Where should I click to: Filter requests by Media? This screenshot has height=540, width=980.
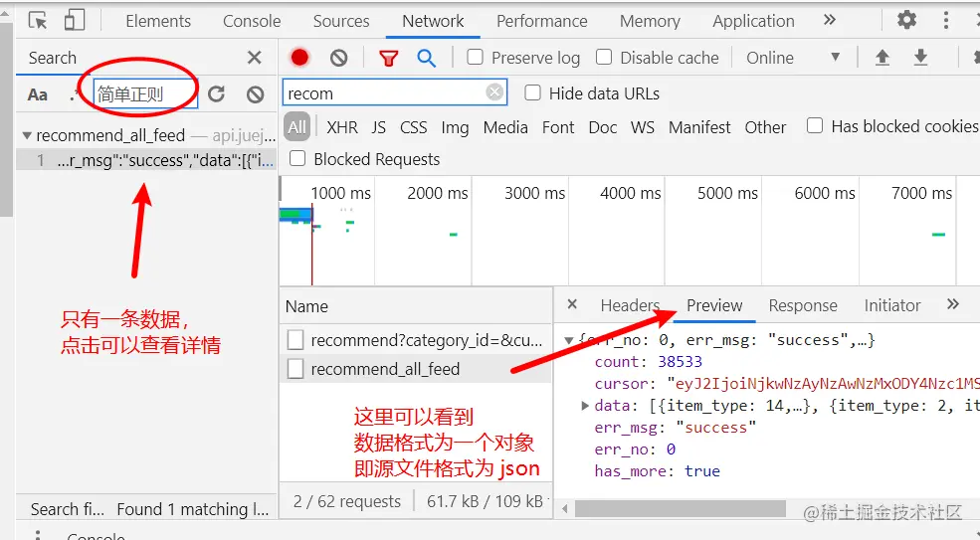coord(505,127)
